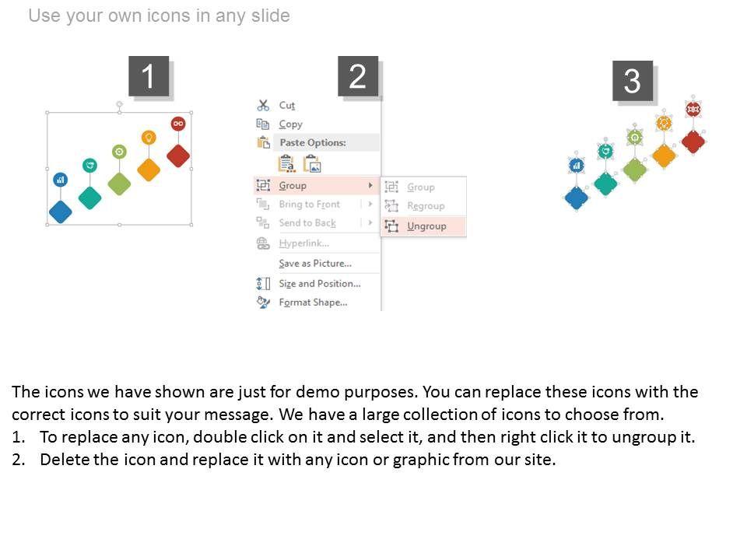Click the scissors Cut icon
This screenshot has width=747, height=560.
[263, 105]
